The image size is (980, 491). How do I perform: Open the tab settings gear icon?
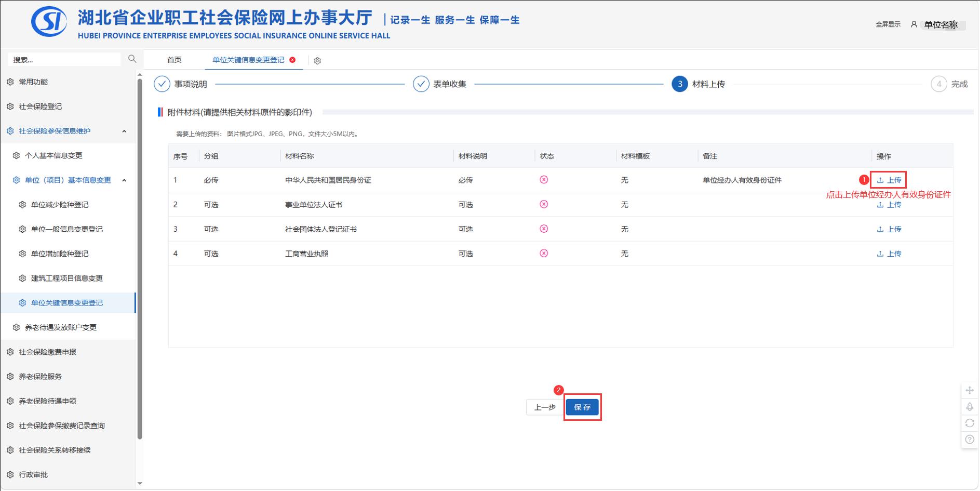(317, 61)
